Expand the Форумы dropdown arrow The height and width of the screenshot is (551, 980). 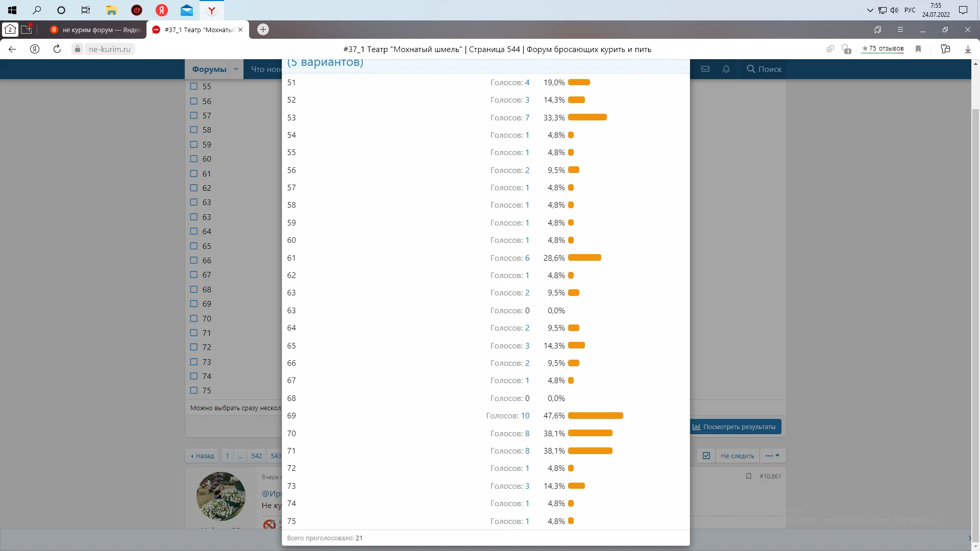(x=236, y=69)
